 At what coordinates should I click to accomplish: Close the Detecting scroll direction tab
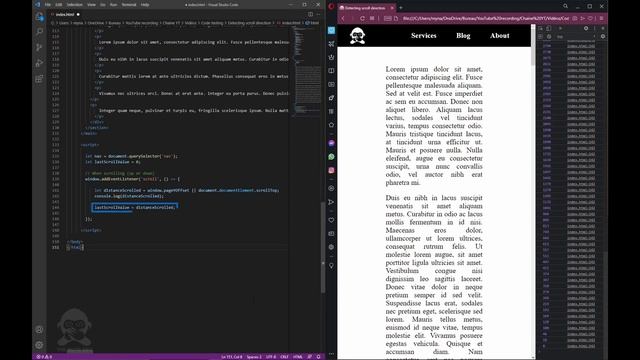(x=392, y=8)
